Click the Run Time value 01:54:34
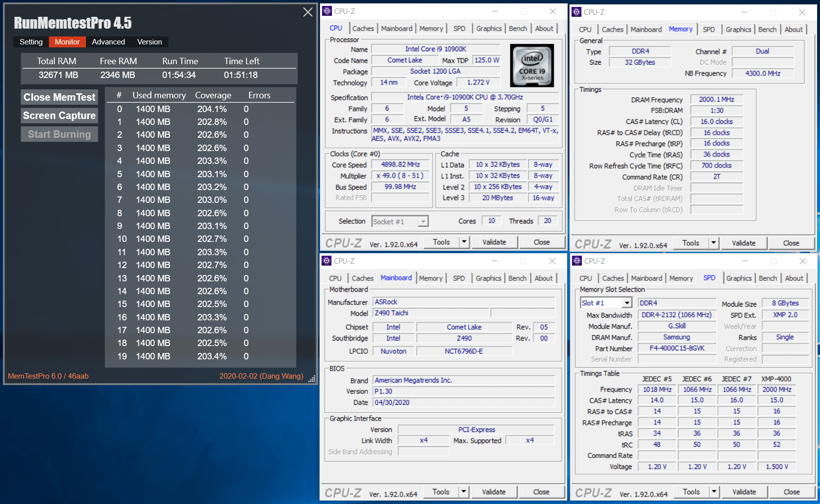 point(179,75)
